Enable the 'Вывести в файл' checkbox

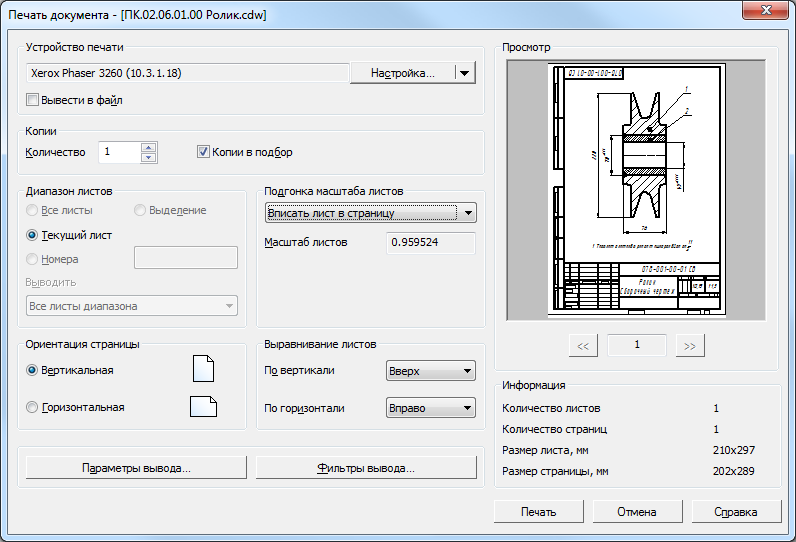click(33, 100)
